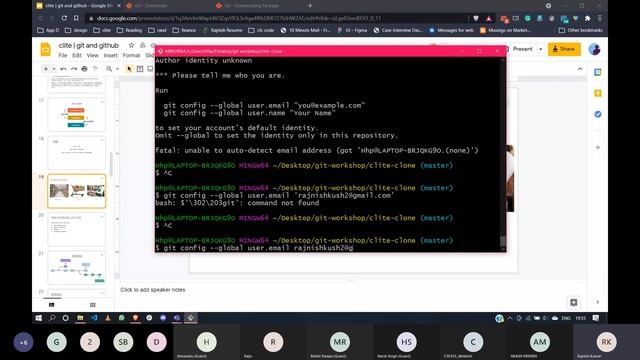Open the Other bookmarks folder
Screen dimensions: 640x360
(580, 30)
